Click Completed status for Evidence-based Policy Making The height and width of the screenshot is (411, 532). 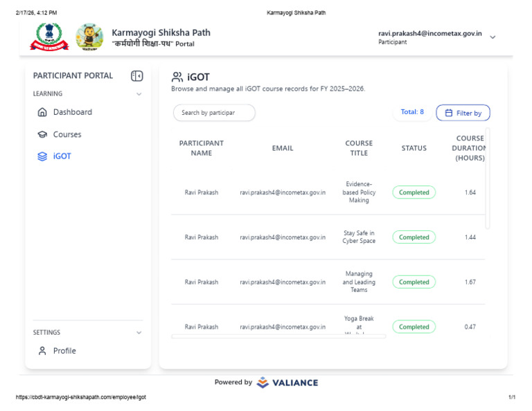click(414, 192)
